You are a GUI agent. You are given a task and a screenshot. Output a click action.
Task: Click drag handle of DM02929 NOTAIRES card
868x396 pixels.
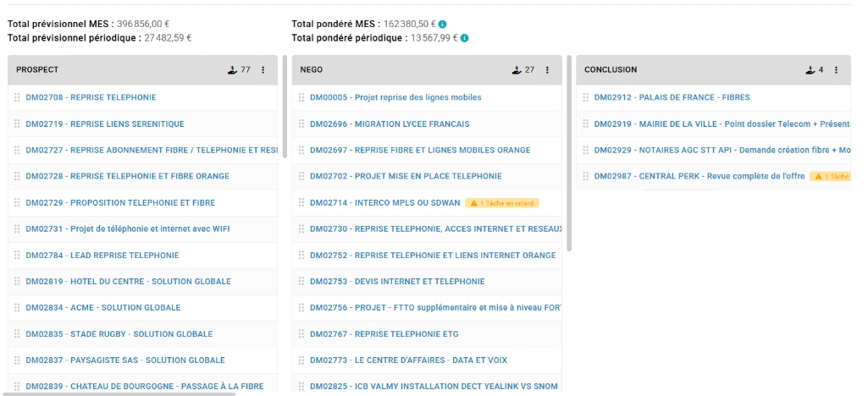pyautogui.click(x=586, y=150)
